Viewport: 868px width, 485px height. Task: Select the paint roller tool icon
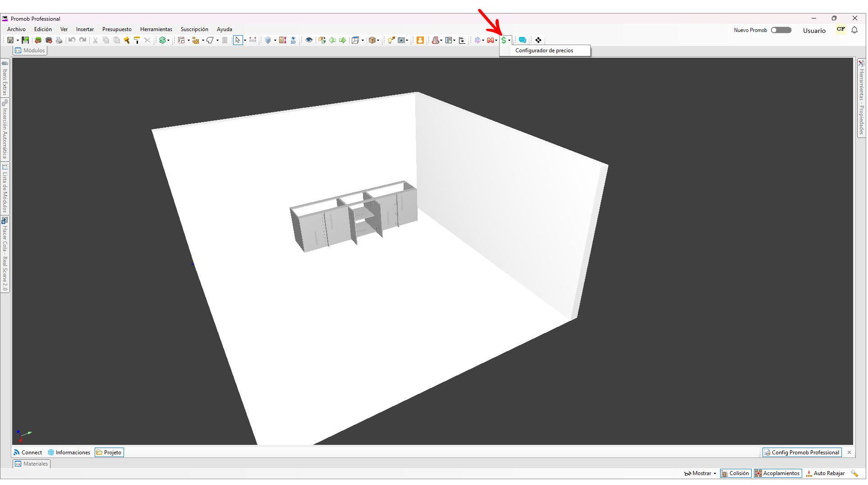click(x=137, y=40)
